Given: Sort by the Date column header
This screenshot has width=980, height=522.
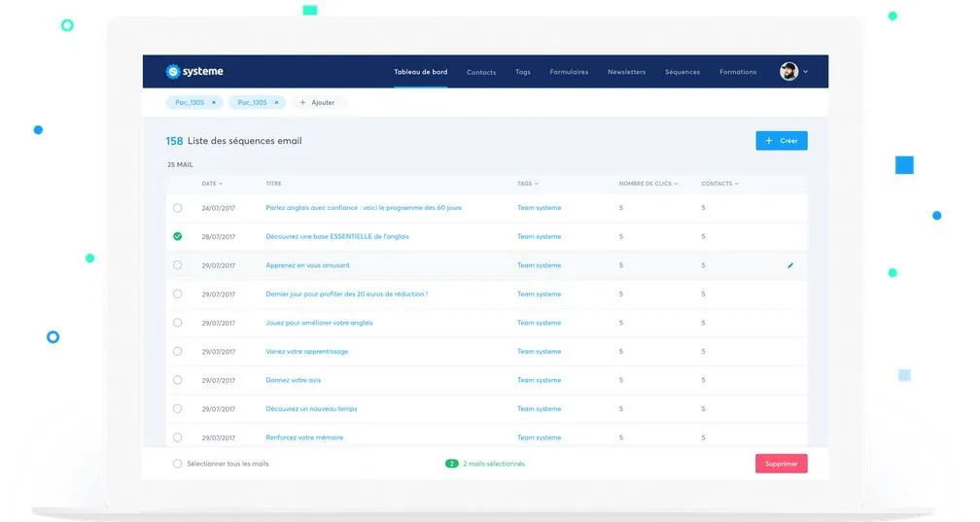Looking at the screenshot, I should coord(211,184).
